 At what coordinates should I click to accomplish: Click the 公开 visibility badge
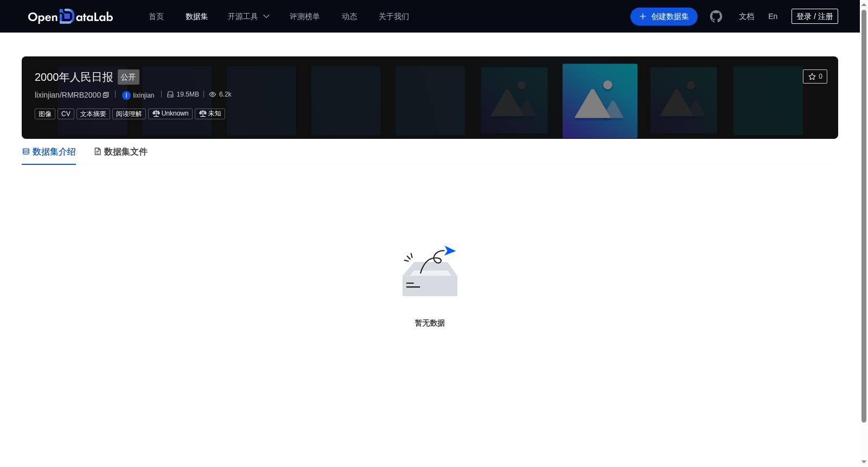click(129, 77)
